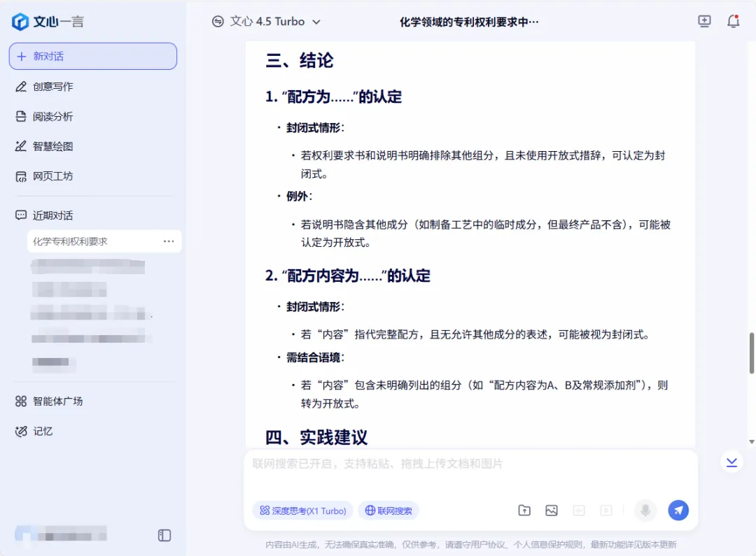
Task: Open options menu for 化学专利权利要求 conversation
Action: point(169,241)
